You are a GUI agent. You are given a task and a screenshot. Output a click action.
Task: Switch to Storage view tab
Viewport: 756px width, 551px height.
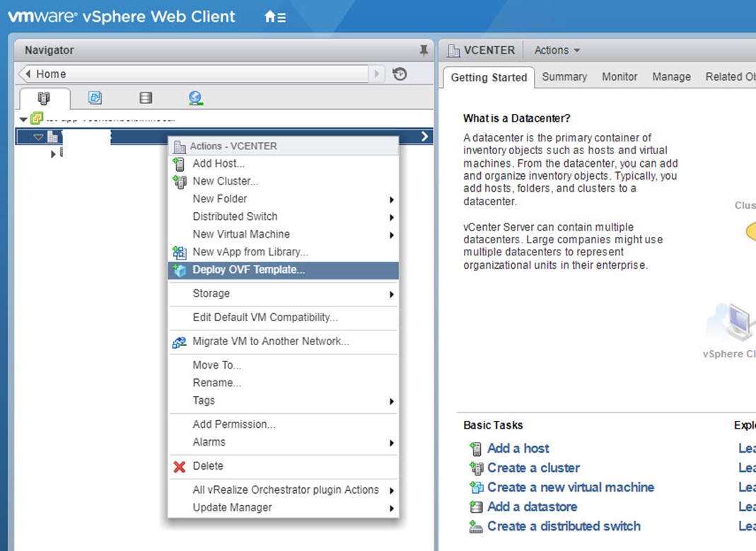(x=146, y=98)
